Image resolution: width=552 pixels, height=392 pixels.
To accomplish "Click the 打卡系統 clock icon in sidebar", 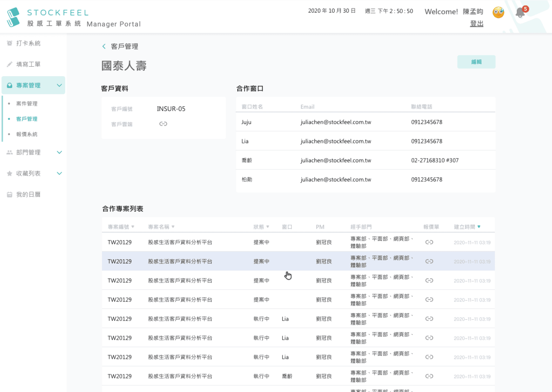I will [x=10, y=44].
